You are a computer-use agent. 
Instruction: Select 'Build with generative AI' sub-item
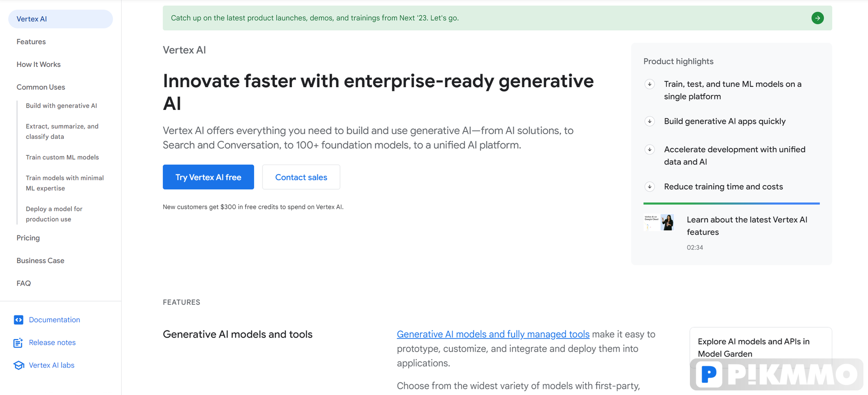[x=61, y=106]
